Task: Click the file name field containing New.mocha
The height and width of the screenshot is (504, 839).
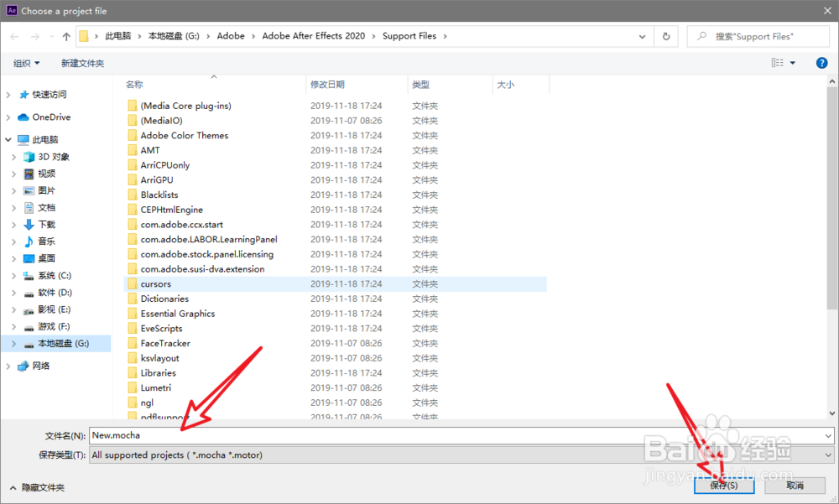Action: click(x=461, y=435)
